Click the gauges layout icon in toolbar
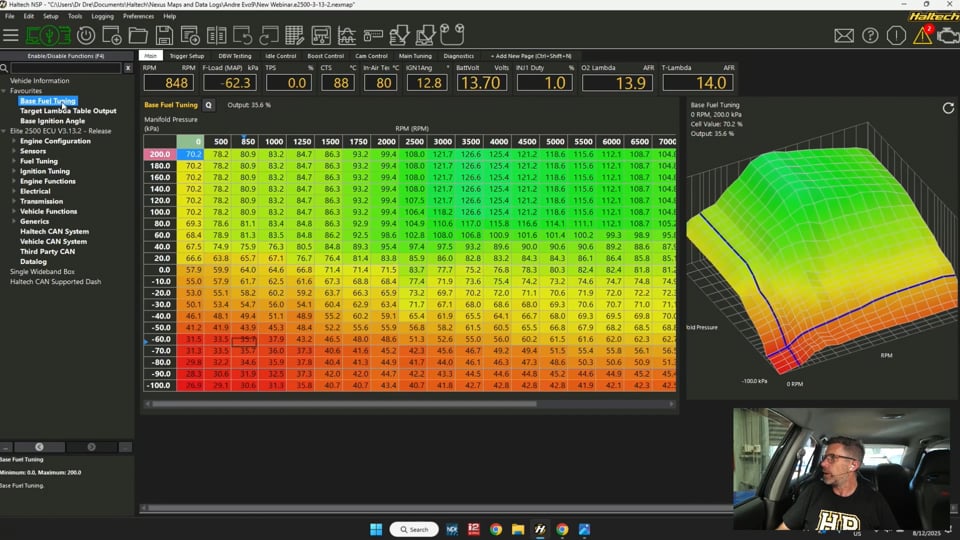 click(x=452, y=35)
